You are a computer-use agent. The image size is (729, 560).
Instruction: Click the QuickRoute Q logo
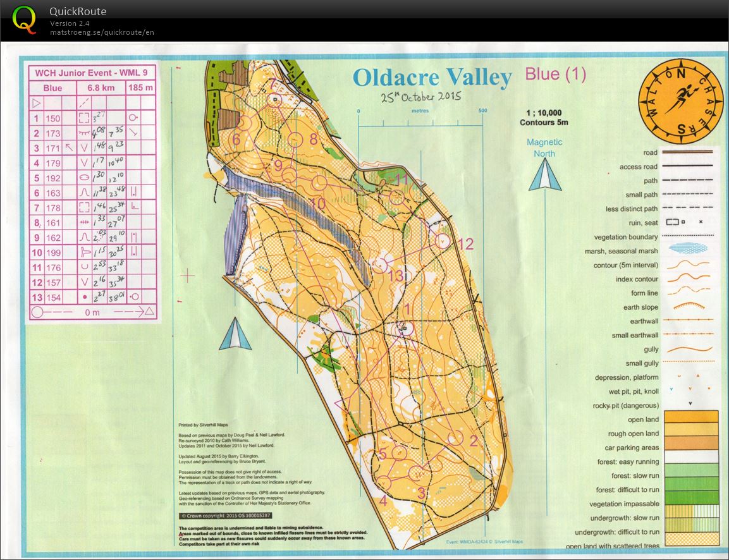[x=24, y=20]
